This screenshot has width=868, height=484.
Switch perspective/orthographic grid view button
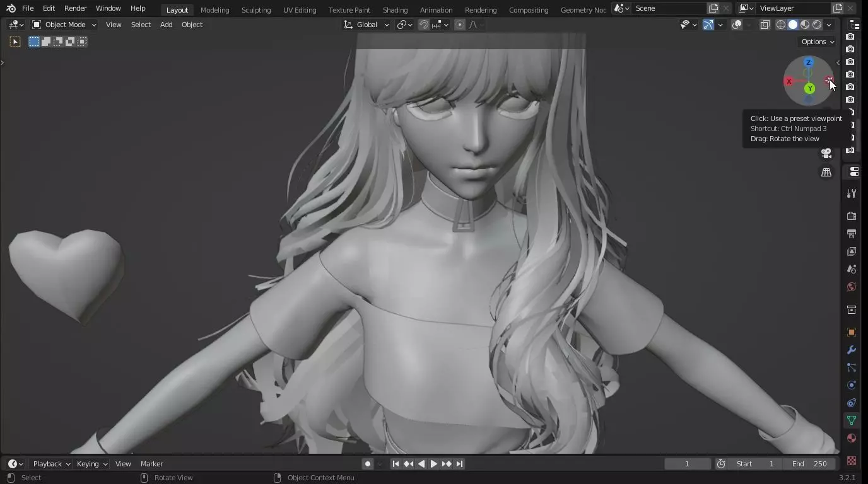(826, 172)
